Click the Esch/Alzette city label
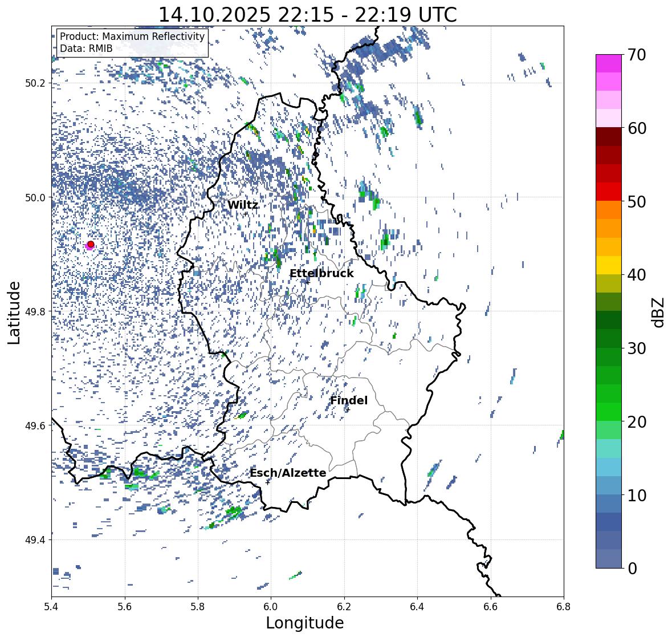The width and height of the screenshot is (672, 637). pyautogui.click(x=288, y=473)
